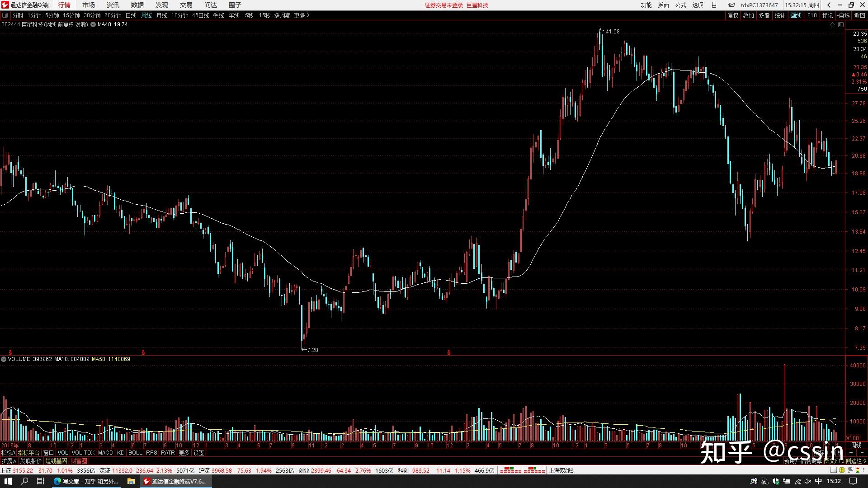
Task: Click the Windows Security shield tray icon
Action: (776, 481)
